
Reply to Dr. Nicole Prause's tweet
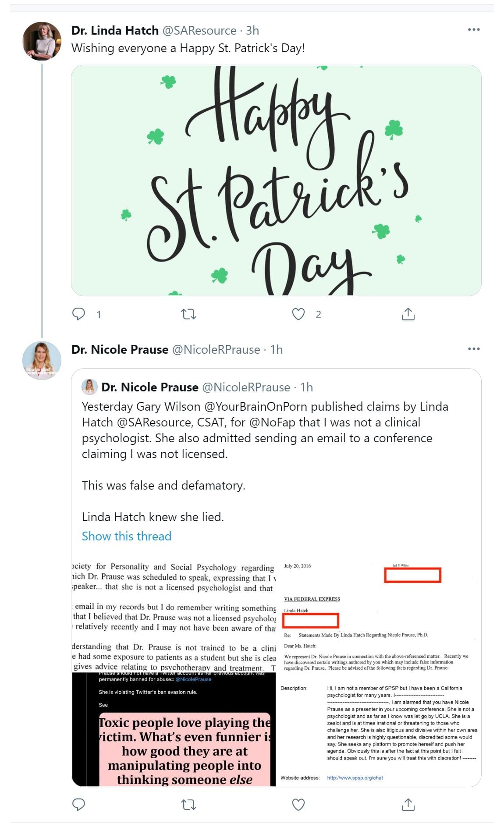(79, 804)
